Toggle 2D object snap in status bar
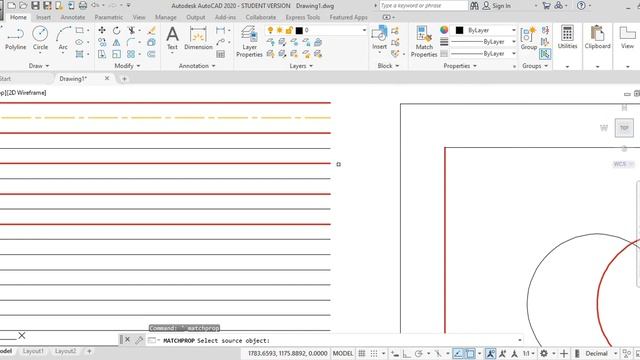Image resolution: width=640 pixels, height=360 pixels. tap(470, 353)
